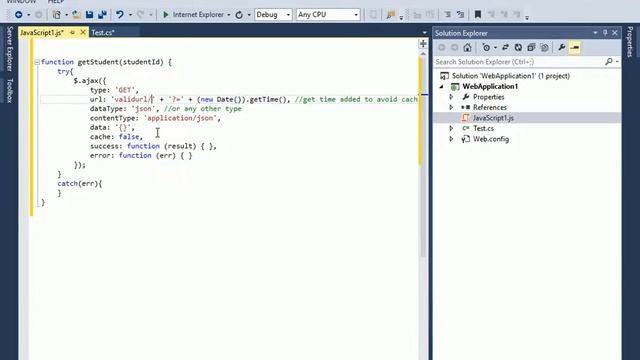Click the Search Solution Explorer input field

click(x=518, y=62)
